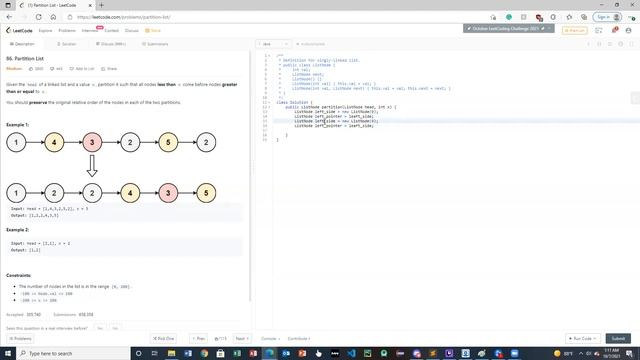Image resolution: width=640 pixels, height=360 pixels.
Task: Open Excel from the taskbar
Action: [x=237, y=353]
